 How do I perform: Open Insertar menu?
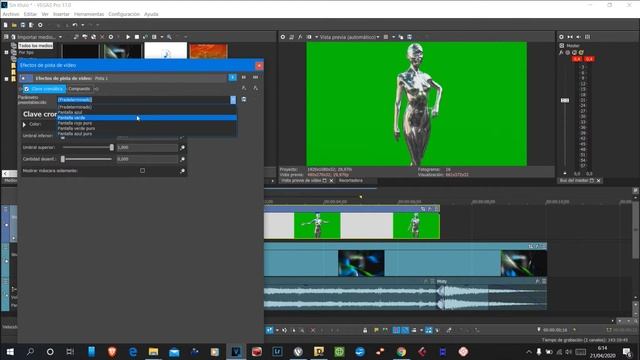point(61,14)
